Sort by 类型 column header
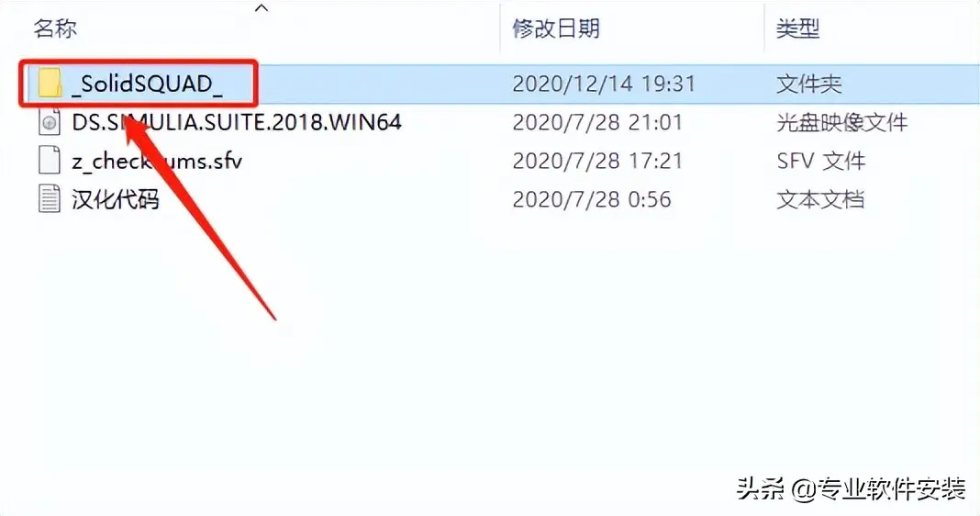 [798, 28]
